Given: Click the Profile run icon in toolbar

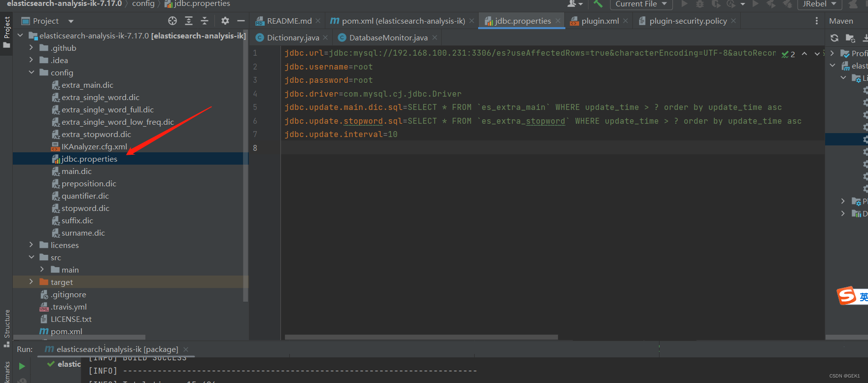Looking at the screenshot, I should pos(731,4).
